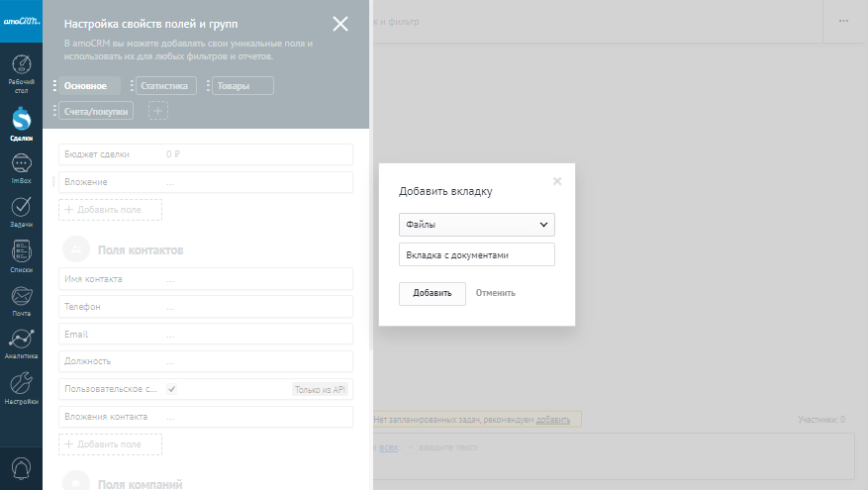Select the Товары tab
Screen dimensions: 868x490
coord(241,86)
